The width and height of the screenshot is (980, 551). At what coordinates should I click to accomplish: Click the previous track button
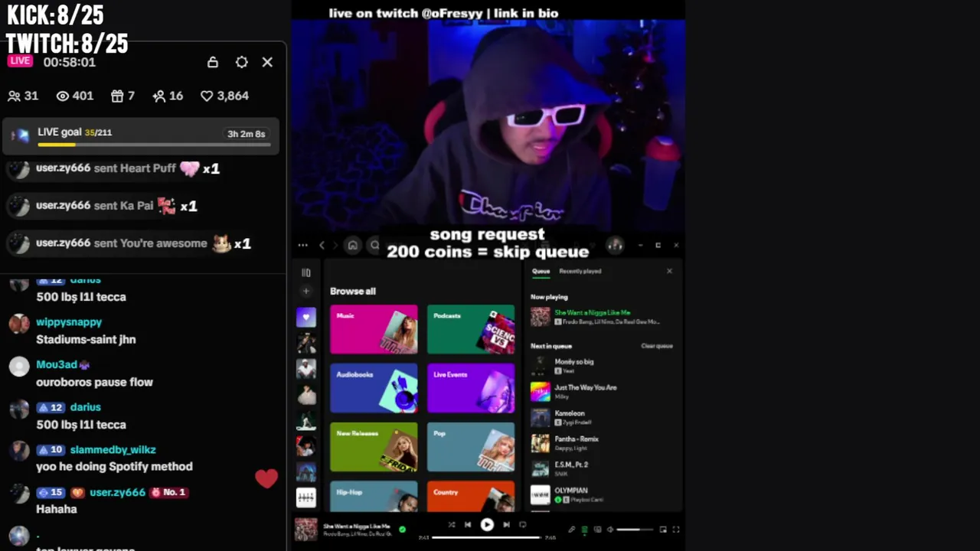(468, 524)
